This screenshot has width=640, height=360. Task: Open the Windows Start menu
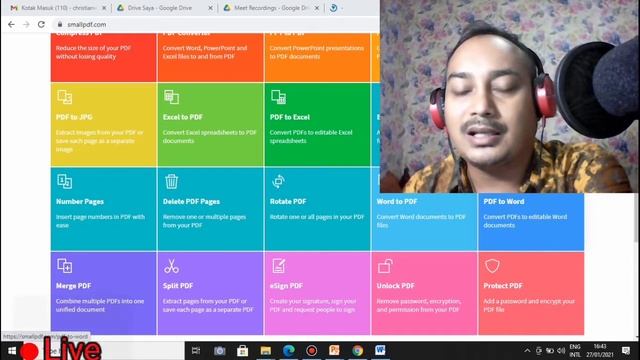click(11, 351)
